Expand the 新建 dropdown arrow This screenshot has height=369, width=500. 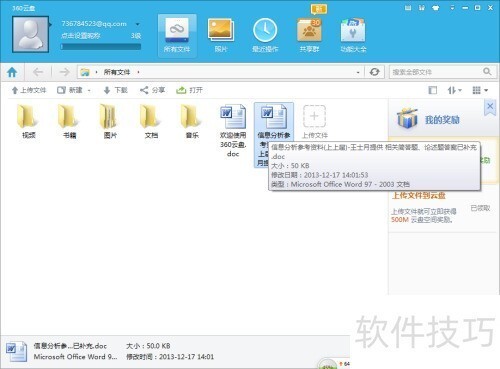click(x=89, y=90)
